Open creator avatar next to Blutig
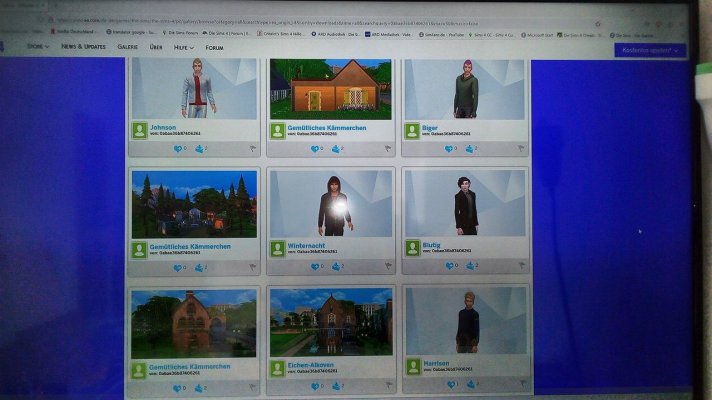Image resolution: width=712 pixels, height=400 pixels. tap(413, 248)
